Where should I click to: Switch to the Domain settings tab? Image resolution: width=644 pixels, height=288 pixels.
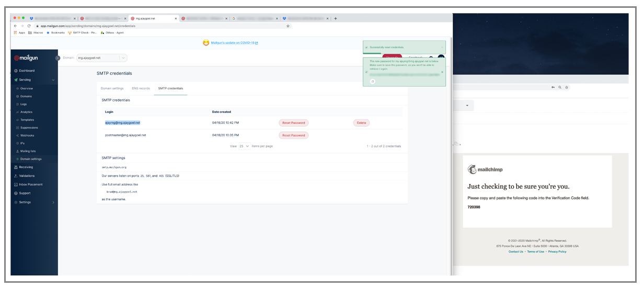click(112, 88)
